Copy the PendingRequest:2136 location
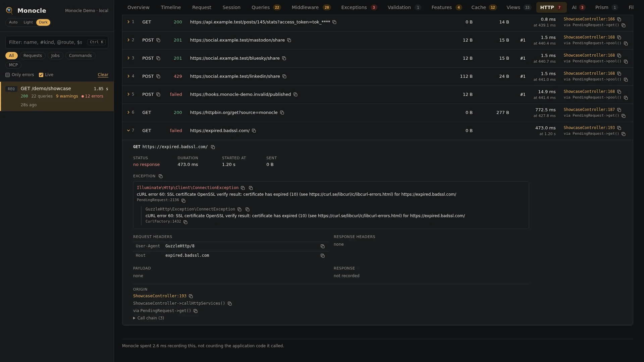 pyautogui.click(x=183, y=200)
